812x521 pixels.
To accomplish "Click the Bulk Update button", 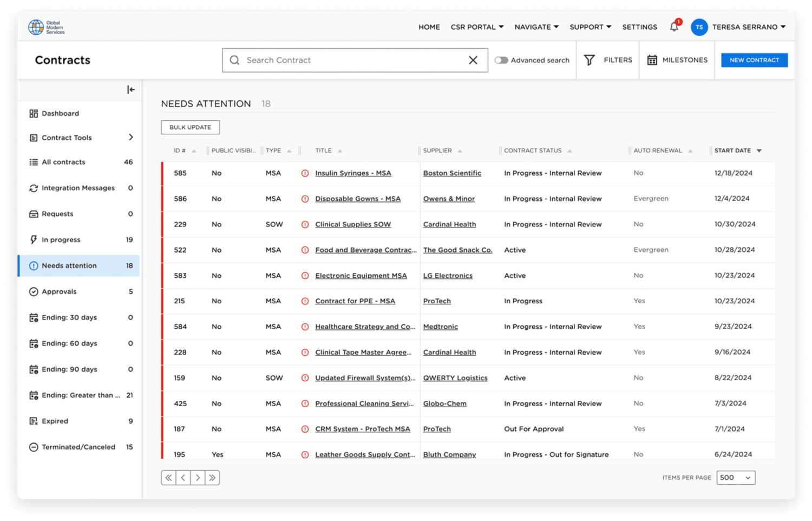I will click(190, 127).
